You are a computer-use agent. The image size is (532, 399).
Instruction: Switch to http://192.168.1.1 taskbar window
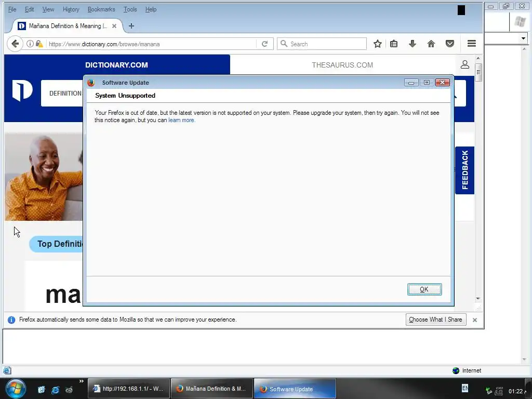(x=129, y=389)
